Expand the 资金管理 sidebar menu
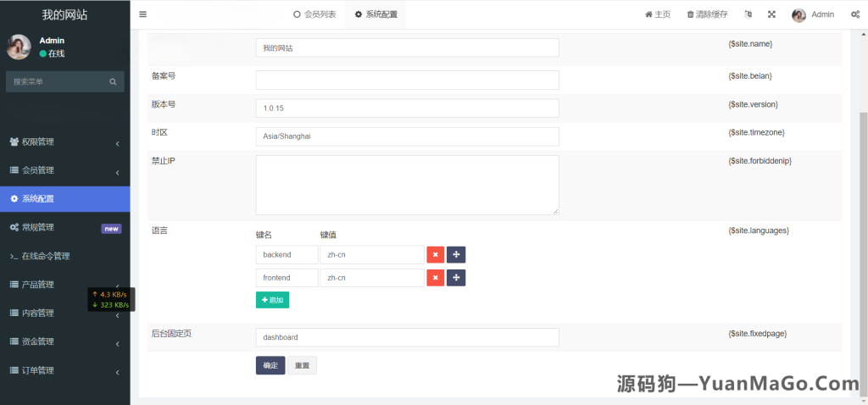 [64, 341]
